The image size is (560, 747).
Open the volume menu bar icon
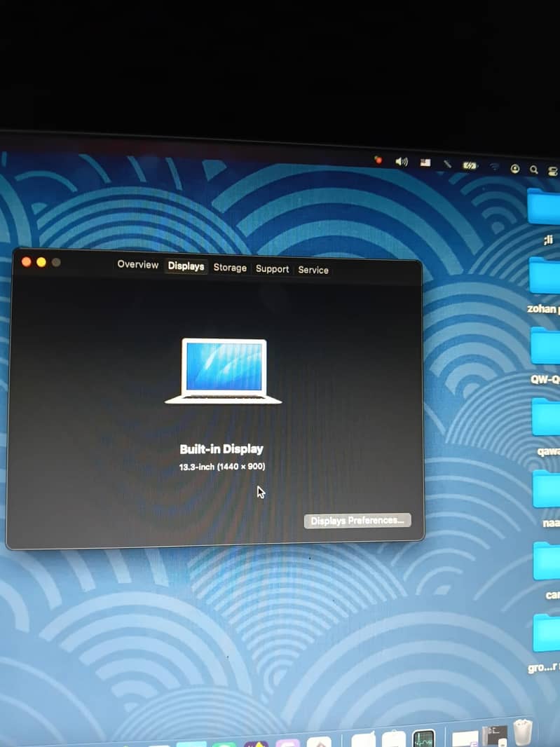coord(402,162)
